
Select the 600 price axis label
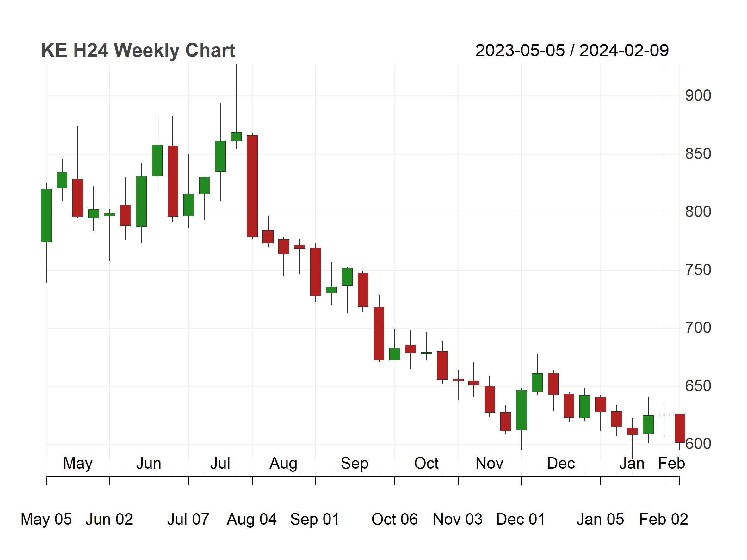(x=698, y=444)
